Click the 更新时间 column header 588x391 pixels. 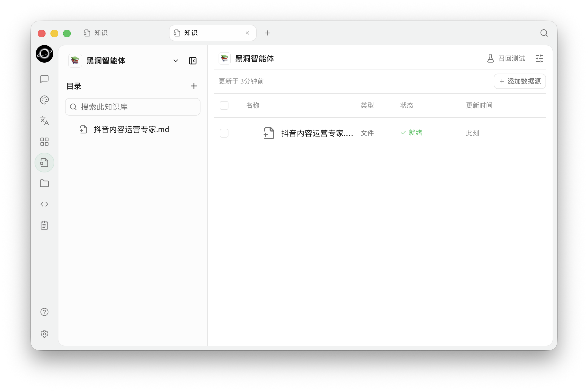click(x=479, y=105)
